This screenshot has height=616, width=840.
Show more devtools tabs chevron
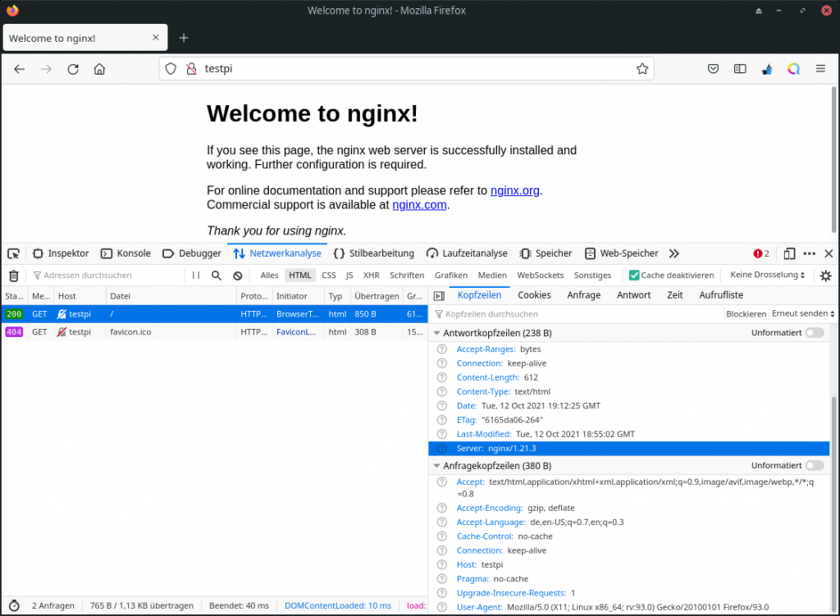(674, 253)
